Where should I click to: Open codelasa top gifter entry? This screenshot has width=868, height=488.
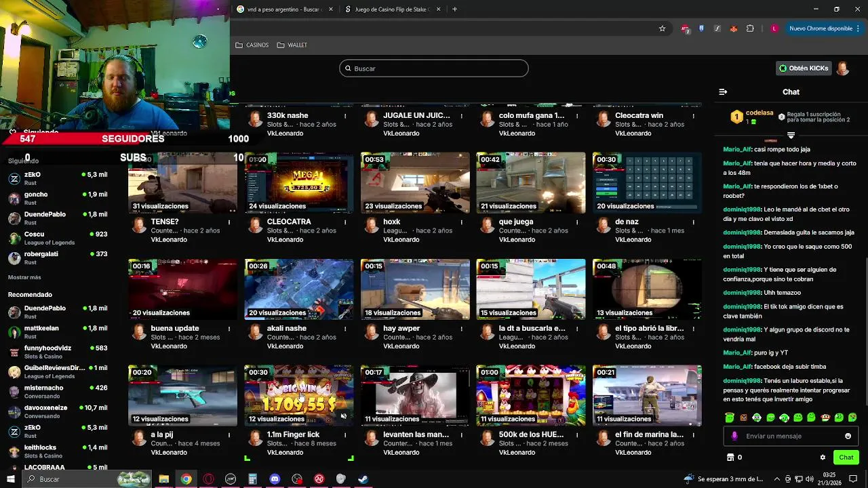click(753, 117)
